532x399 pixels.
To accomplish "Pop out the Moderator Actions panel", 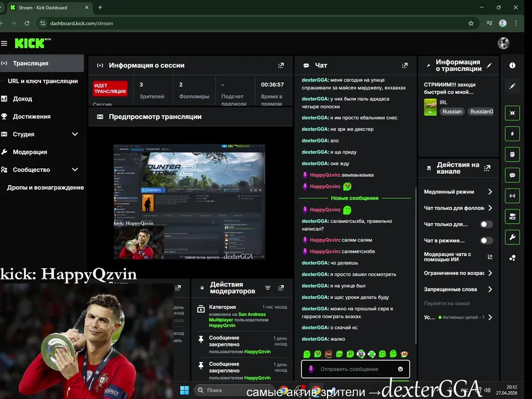I will click(x=281, y=288).
